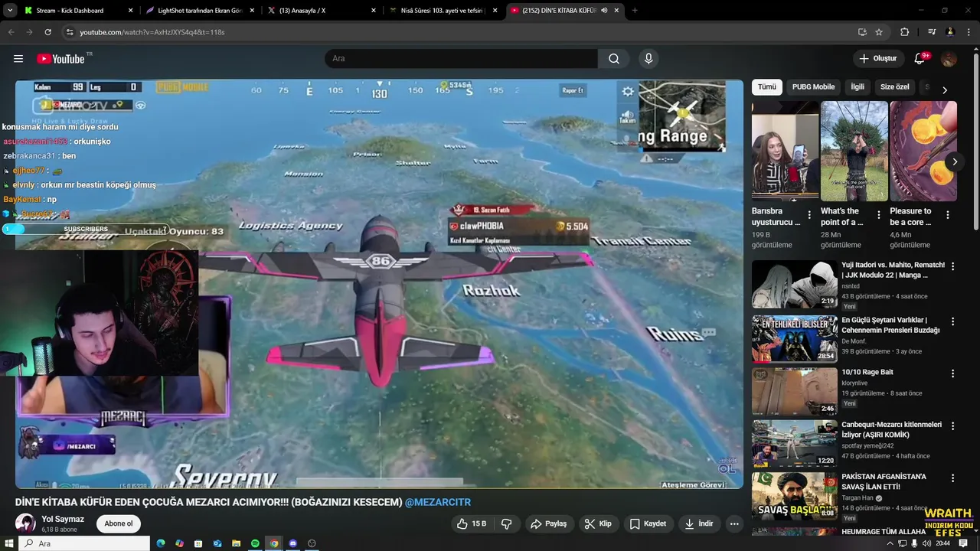Click the install app icon in address bar

tap(862, 32)
